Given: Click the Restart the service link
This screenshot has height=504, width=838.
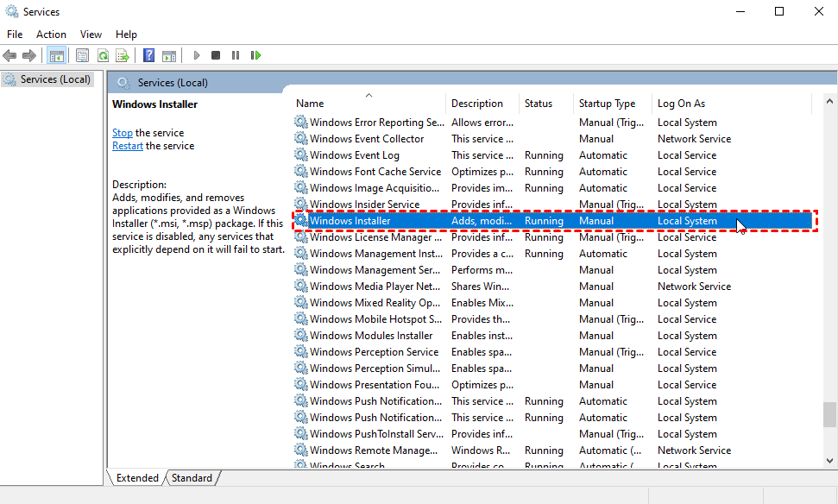Looking at the screenshot, I should (128, 146).
